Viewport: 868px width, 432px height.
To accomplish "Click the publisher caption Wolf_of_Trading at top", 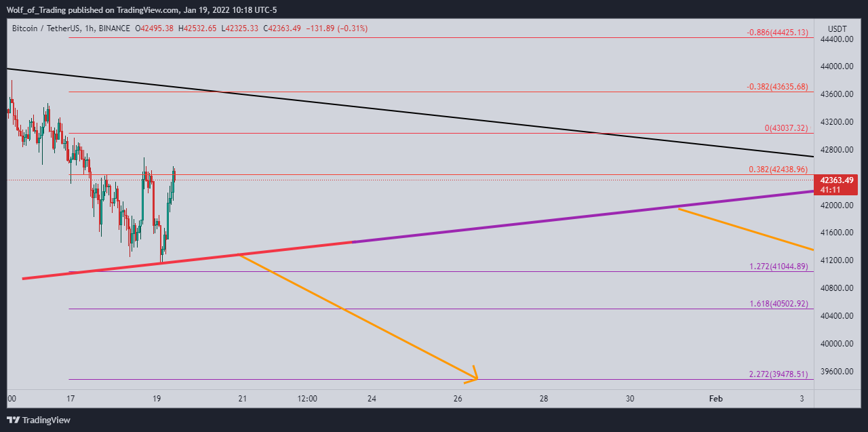I will click(x=37, y=9).
